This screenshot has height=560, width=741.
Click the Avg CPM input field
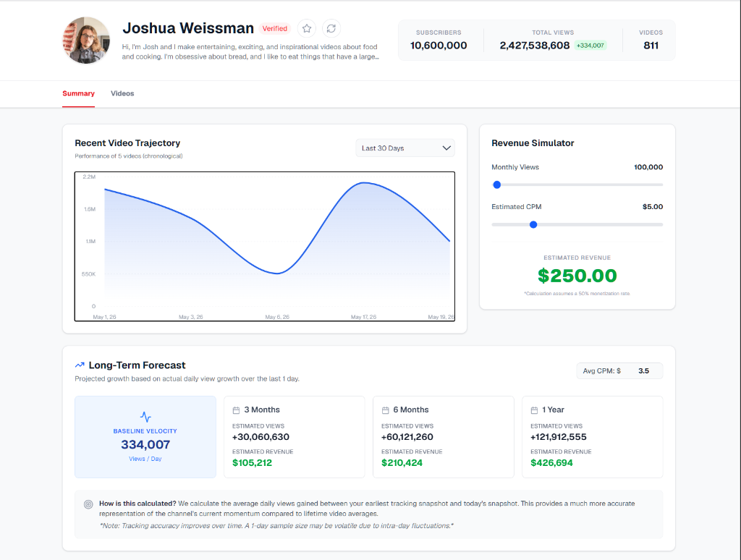coord(643,371)
